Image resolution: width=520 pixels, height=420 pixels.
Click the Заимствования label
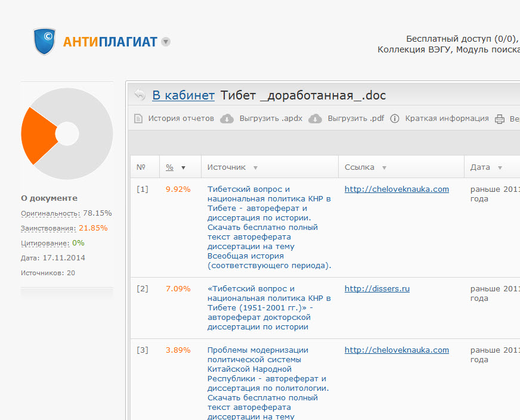pyautogui.click(x=48, y=228)
